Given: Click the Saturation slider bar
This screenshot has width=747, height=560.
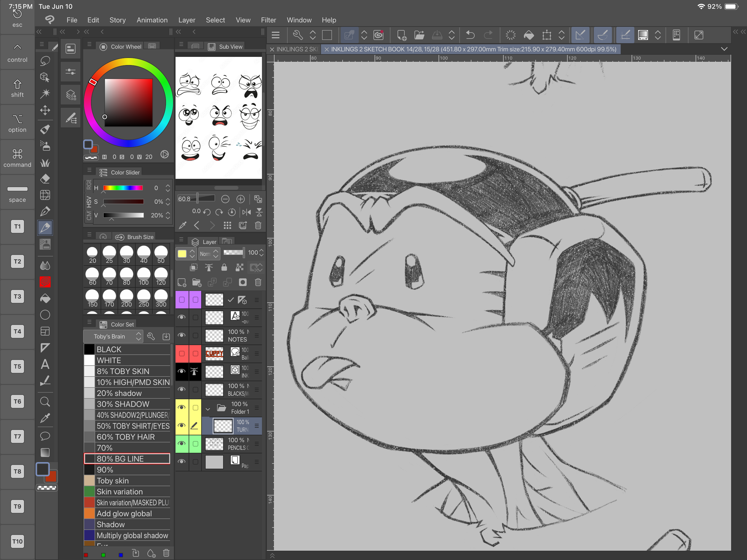Looking at the screenshot, I should click(123, 202).
